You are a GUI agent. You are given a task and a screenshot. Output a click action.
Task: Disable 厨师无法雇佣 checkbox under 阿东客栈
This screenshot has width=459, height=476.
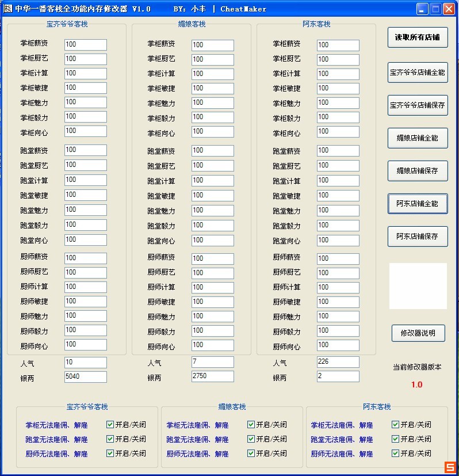point(396,454)
